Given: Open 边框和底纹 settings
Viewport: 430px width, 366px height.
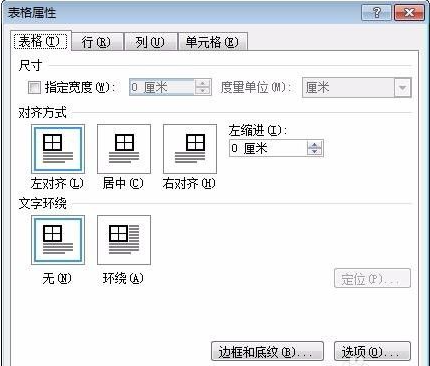Looking at the screenshot, I should [267, 351].
